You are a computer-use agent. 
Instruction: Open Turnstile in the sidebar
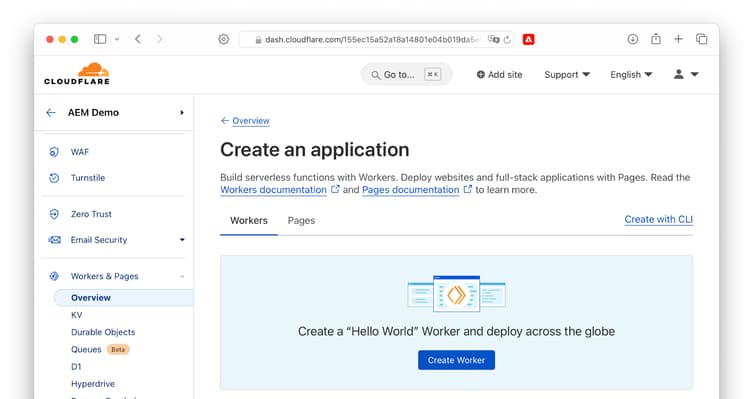coord(88,178)
